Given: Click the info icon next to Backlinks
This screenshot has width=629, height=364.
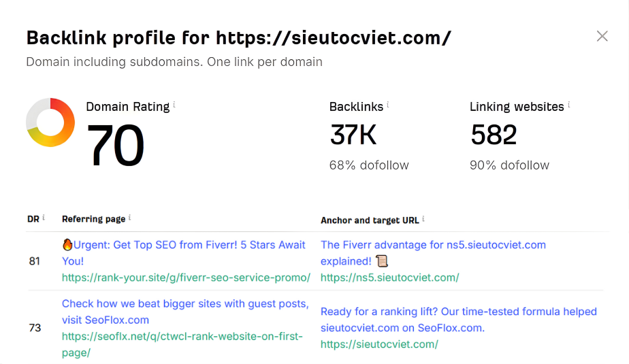Looking at the screenshot, I should pyautogui.click(x=388, y=105).
